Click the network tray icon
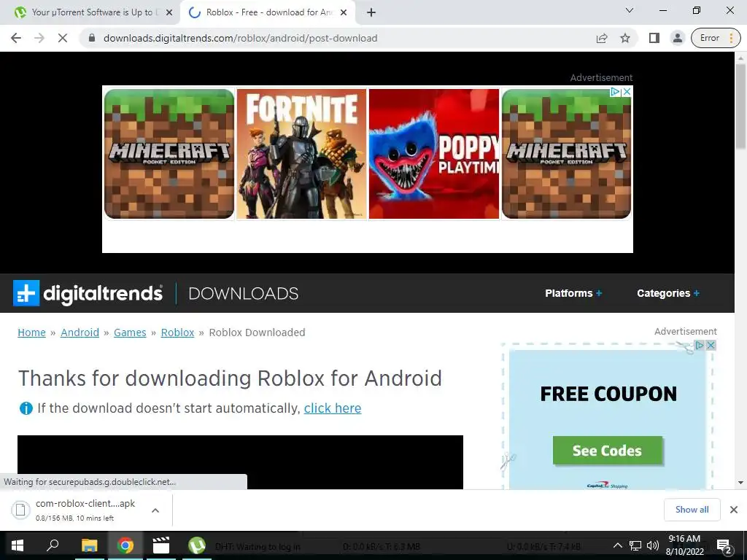Image resolution: width=747 pixels, height=560 pixels. [x=635, y=545]
